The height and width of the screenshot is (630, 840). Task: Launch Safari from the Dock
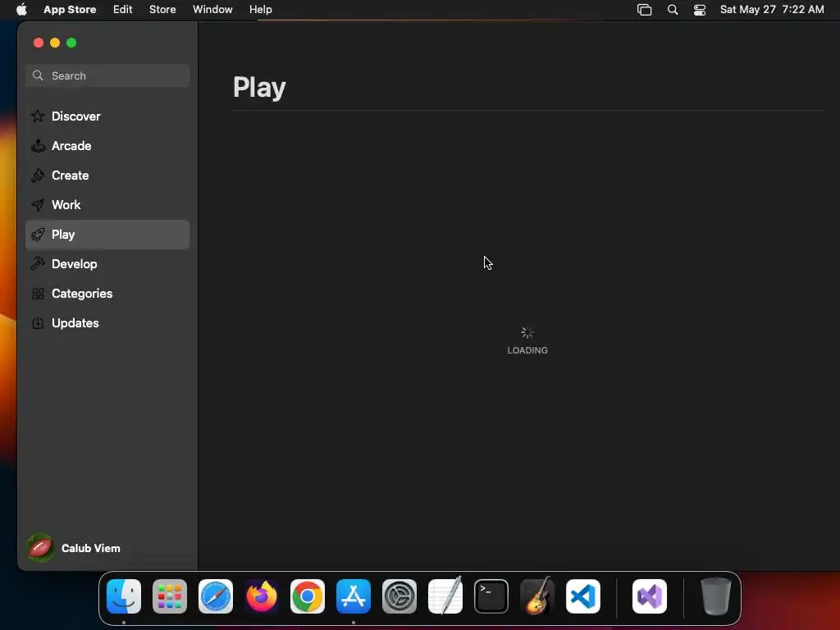(x=216, y=596)
